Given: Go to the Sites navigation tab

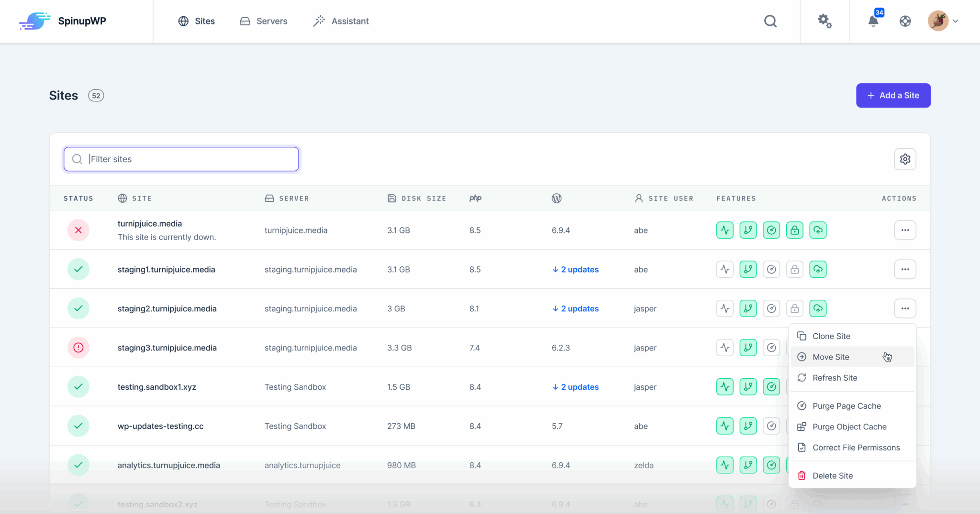Looking at the screenshot, I should [196, 21].
